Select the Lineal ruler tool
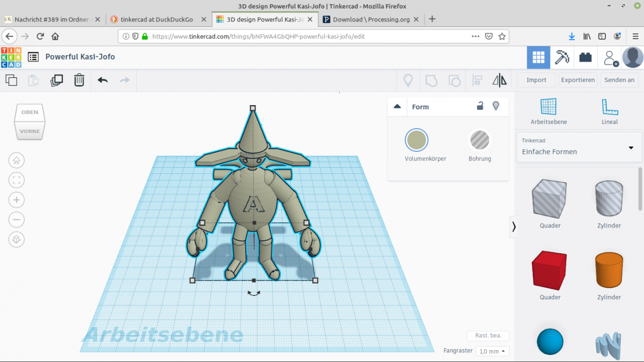The image size is (644, 362). click(x=610, y=112)
